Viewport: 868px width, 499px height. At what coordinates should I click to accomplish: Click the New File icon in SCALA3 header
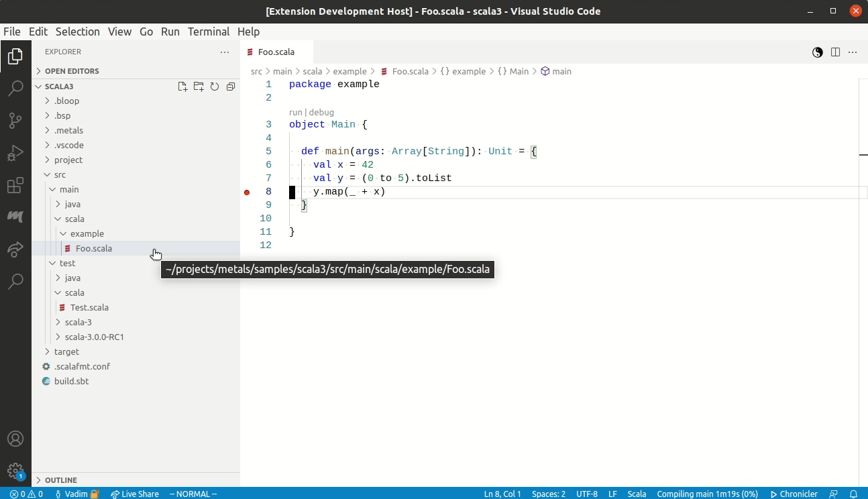182,87
